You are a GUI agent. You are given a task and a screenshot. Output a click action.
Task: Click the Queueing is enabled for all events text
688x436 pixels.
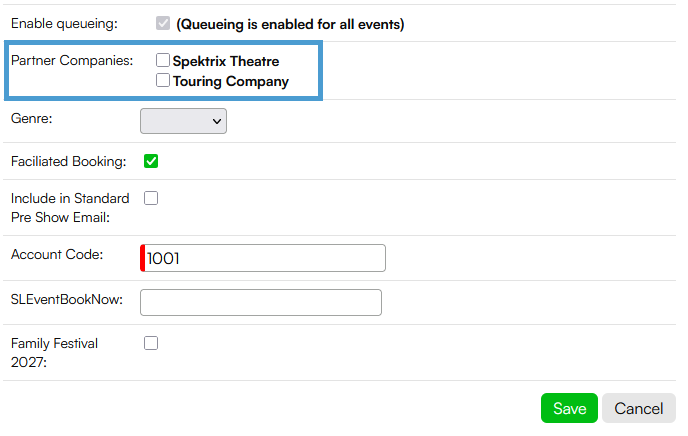[290, 24]
